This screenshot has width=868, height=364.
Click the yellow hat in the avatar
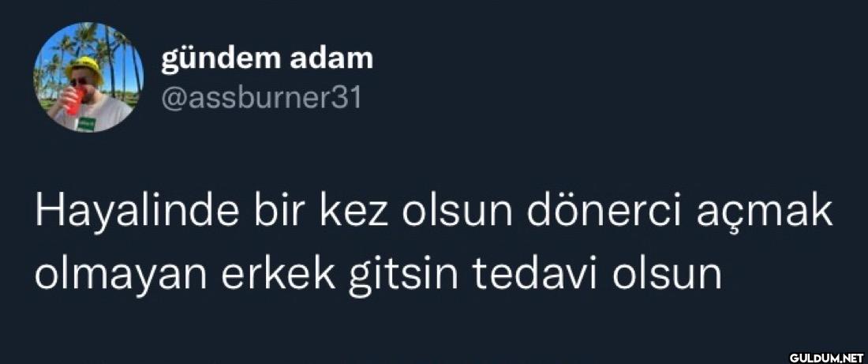click(84, 68)
